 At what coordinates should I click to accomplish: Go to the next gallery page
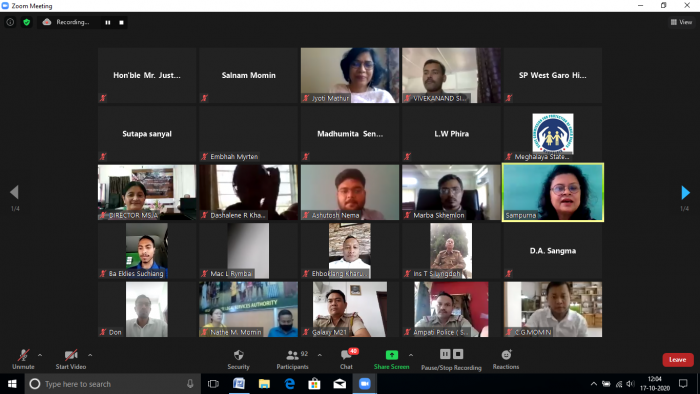(686, 192)
